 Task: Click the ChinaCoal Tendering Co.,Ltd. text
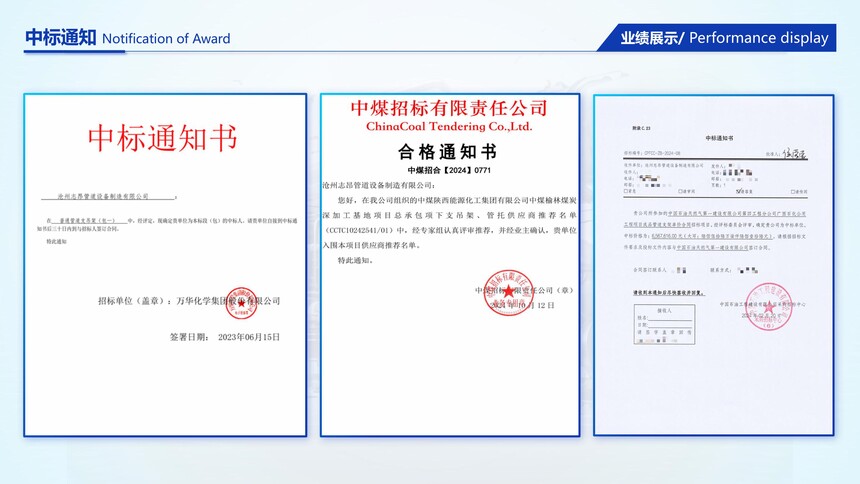pos(449,126)
